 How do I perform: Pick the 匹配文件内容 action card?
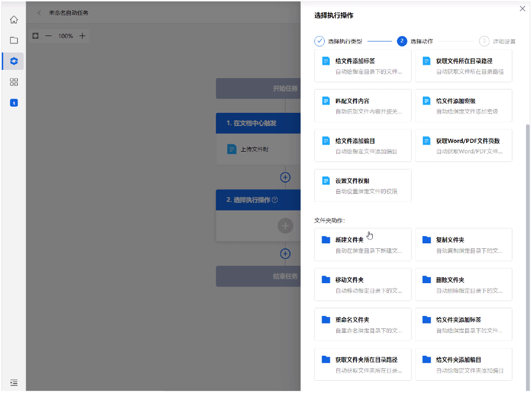coord(362,106)
